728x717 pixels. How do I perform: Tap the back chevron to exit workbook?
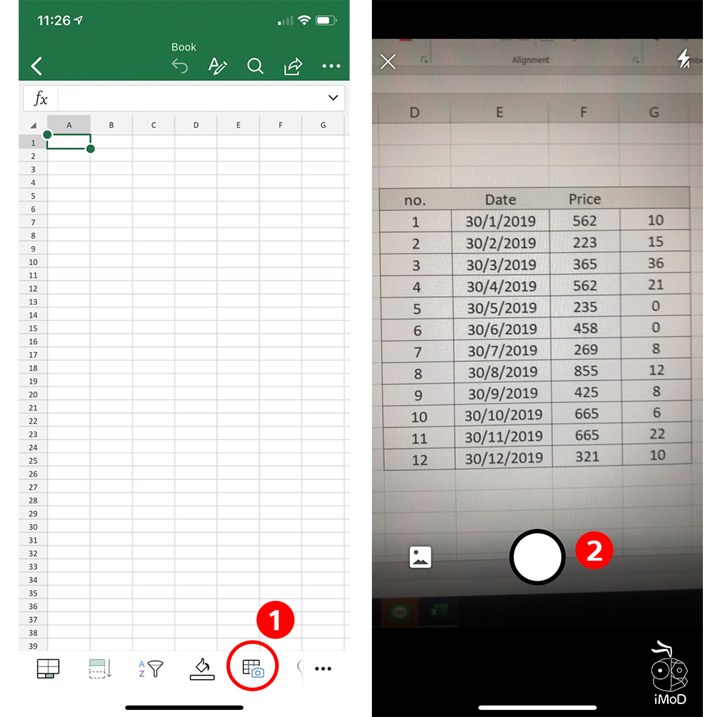36,66
